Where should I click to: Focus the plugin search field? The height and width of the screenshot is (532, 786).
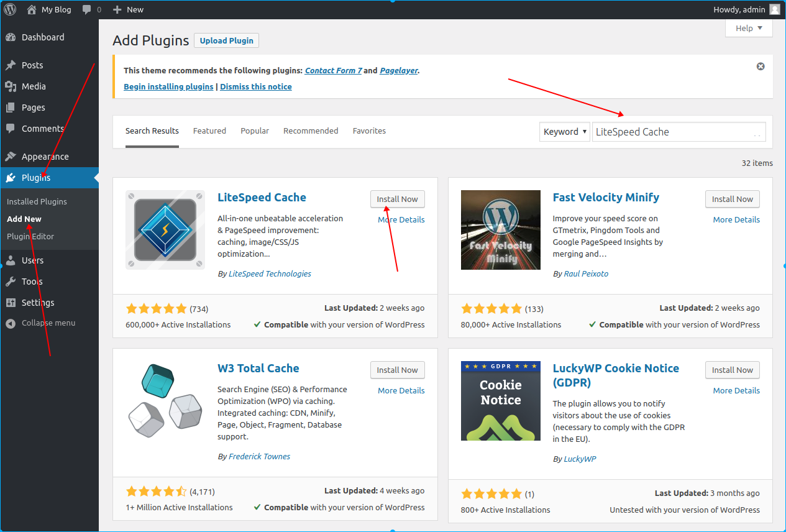(x=679, y=132)
